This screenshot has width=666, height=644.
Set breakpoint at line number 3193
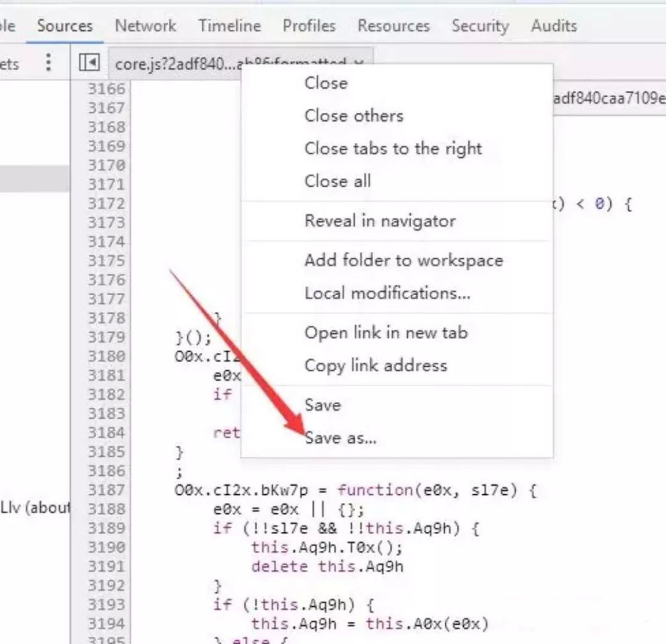click(107, 605)
